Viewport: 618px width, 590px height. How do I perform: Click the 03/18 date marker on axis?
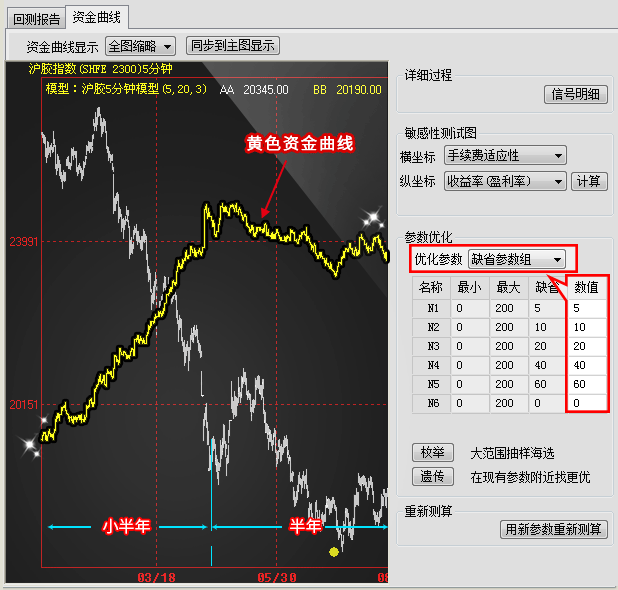click(156, 578)
